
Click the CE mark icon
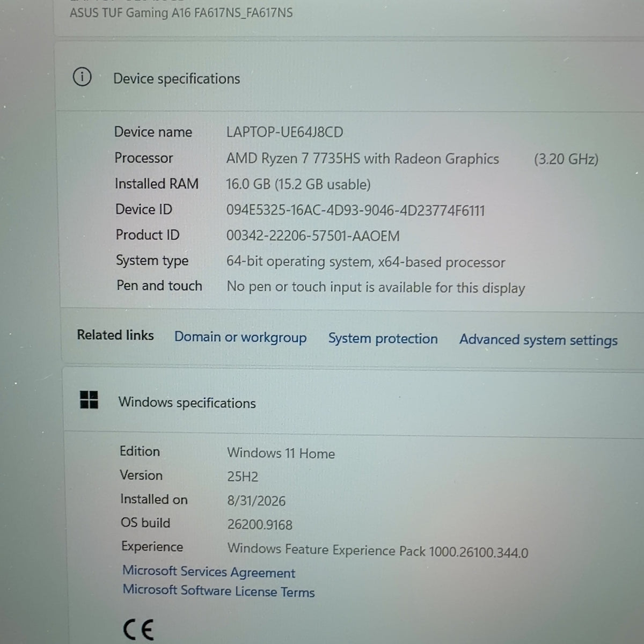pyautogui.click(x=138, y=630)
